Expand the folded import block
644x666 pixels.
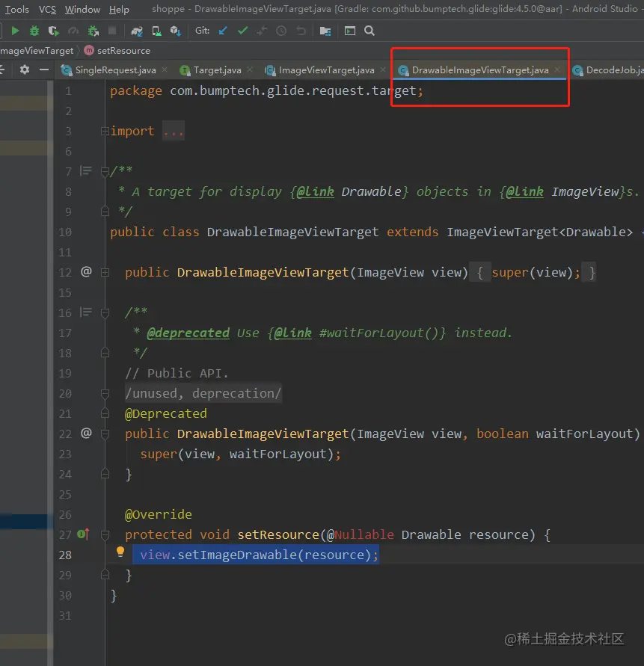pyautogui.click(x=105, y=132)
